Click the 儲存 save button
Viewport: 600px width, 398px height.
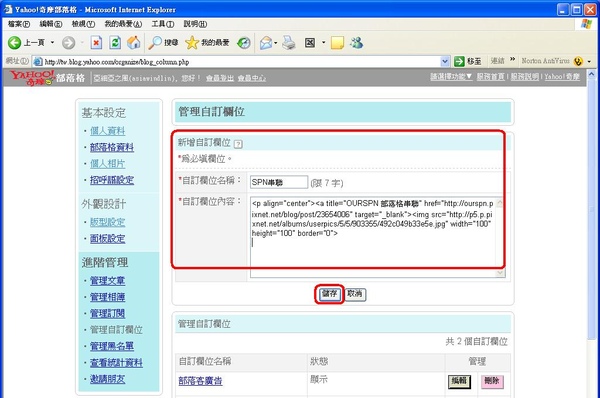pyautogui.click(x=329, y=294)
